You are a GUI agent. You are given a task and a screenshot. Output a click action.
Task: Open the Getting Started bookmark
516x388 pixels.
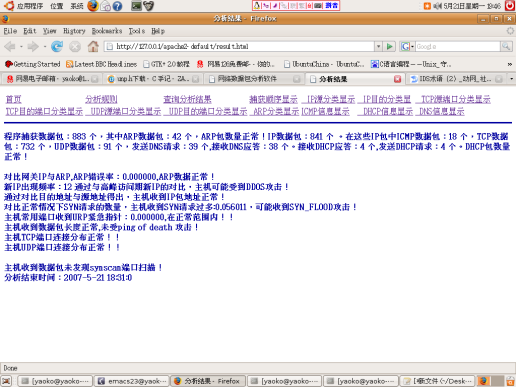pyautogui.click(x=33, y=64)
